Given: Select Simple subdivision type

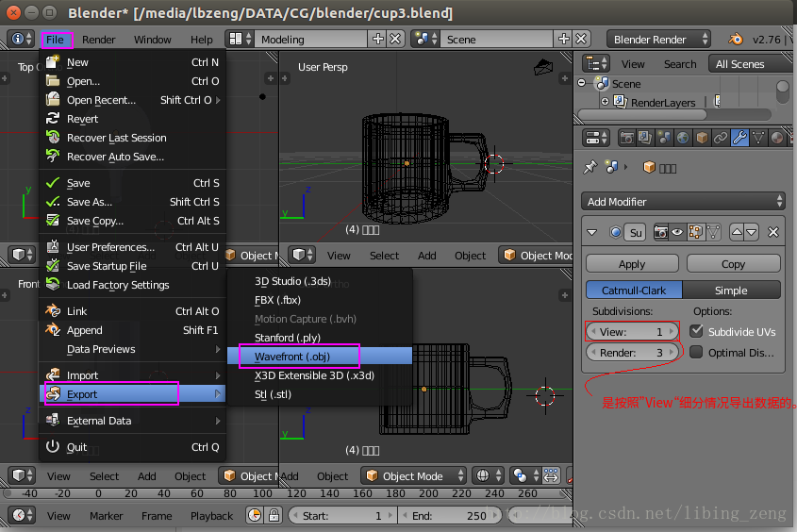Looking at the screenshot, I should [731, 291].
